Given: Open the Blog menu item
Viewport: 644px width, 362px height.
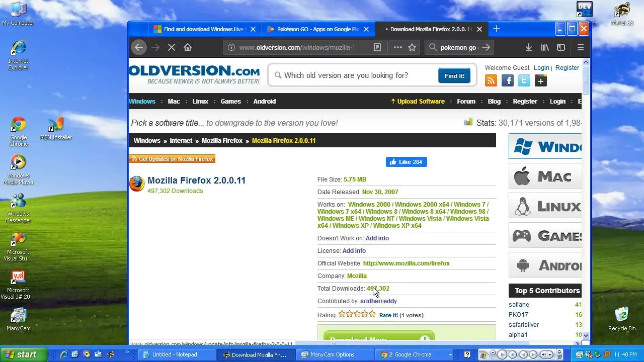Looking at the screenshot, I should [x=494, y=101].
